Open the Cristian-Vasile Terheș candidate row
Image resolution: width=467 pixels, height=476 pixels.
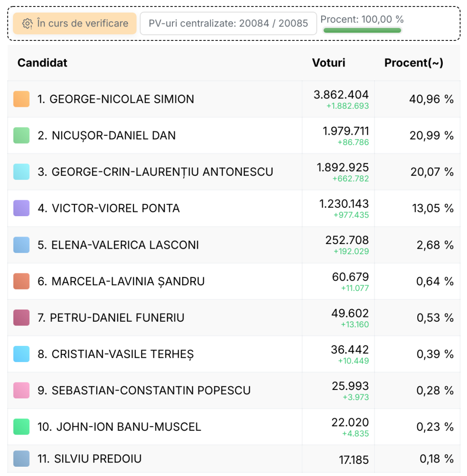pyautogui.click(x=234, y=354)
